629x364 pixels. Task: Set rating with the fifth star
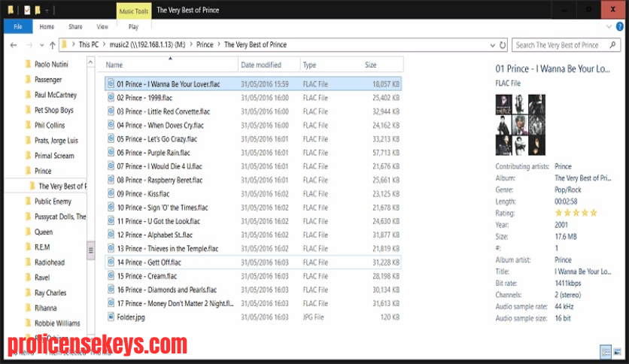[594, 213]
